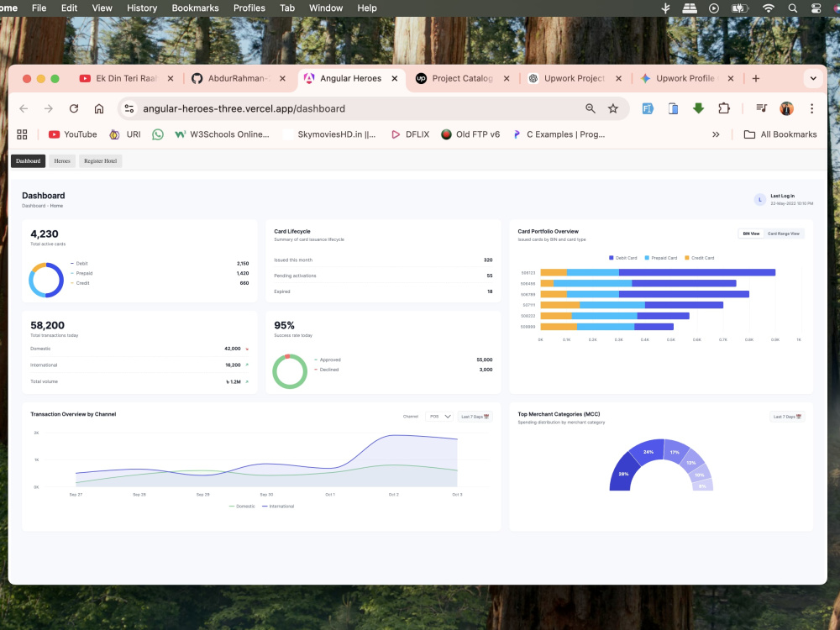
Task: Click the active cards donut chart
Action: [46, 281]
